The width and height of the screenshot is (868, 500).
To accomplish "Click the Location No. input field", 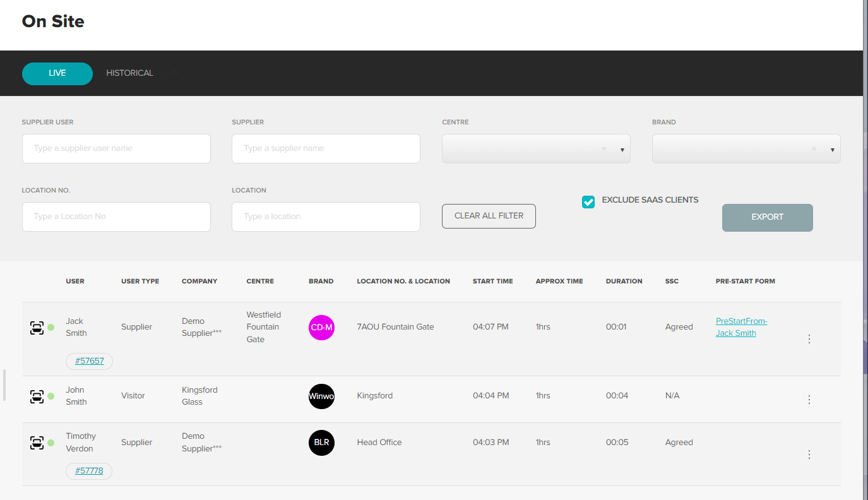I will click(x=116, y=217).
